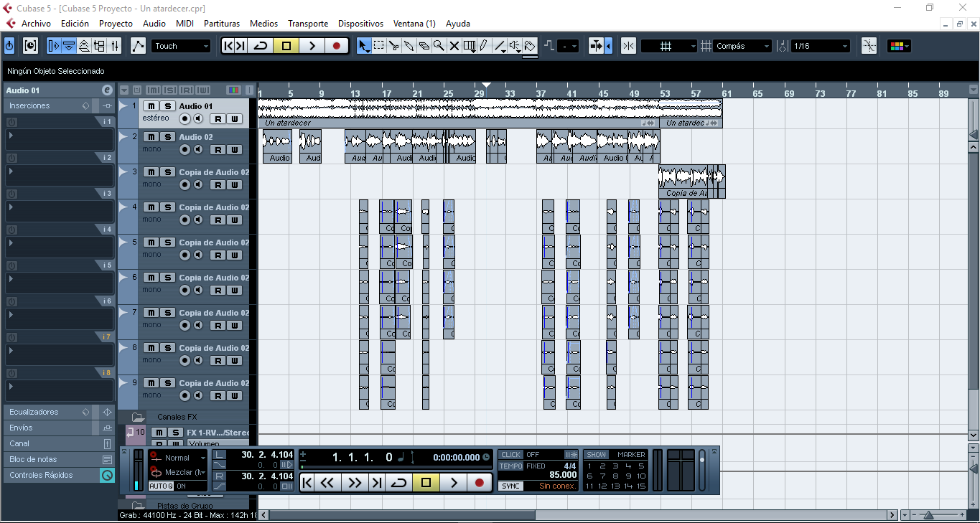This screenshot has width=980, height=523.
Task: Click Edit Channel Settings 'e' for Audio 01
Action: coord(107,90)
